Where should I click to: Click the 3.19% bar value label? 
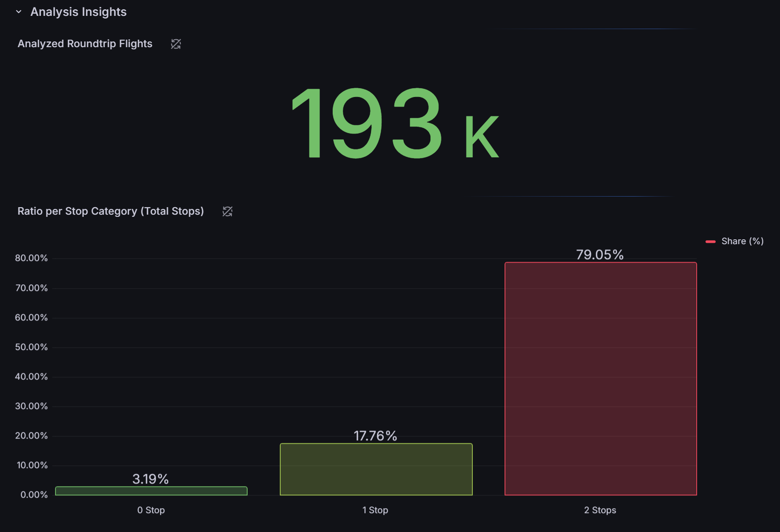click(151, 479)
